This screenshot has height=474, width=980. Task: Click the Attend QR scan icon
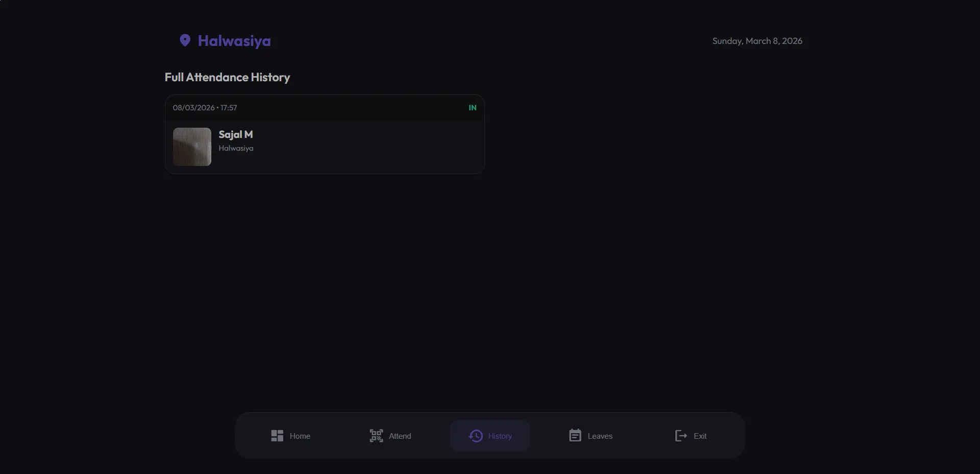coord(376,436)
